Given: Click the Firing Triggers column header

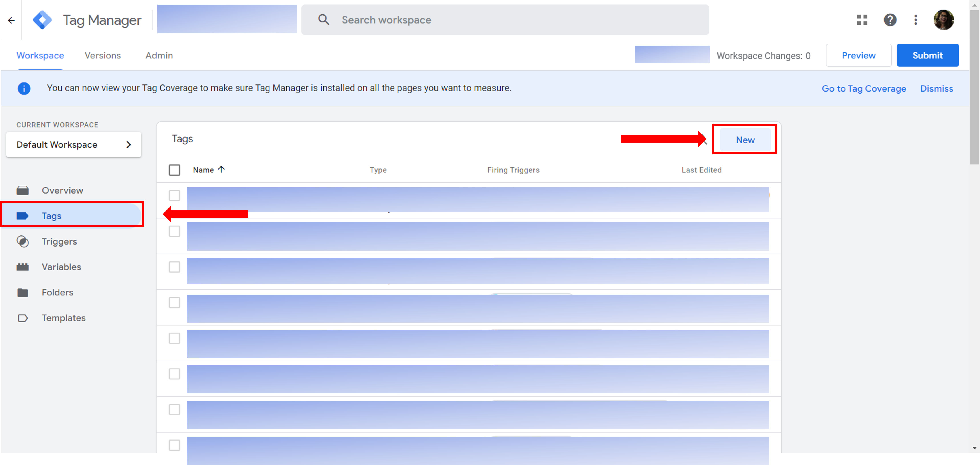Looking at the screenshot, I should click(x=513, y=170).
